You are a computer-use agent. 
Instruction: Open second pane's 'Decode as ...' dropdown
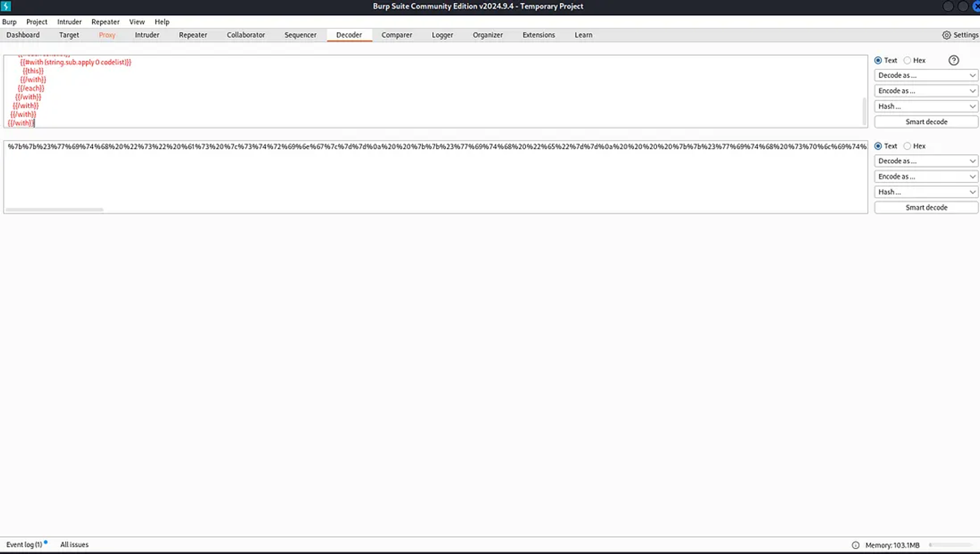tap(926, 161)
